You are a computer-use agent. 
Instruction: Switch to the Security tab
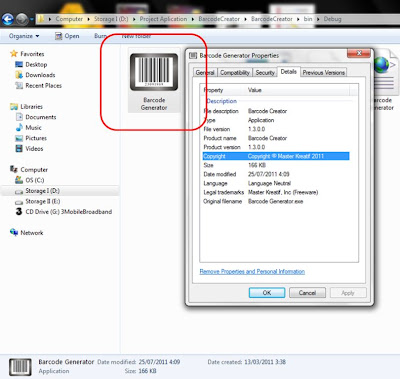(265, 72)
